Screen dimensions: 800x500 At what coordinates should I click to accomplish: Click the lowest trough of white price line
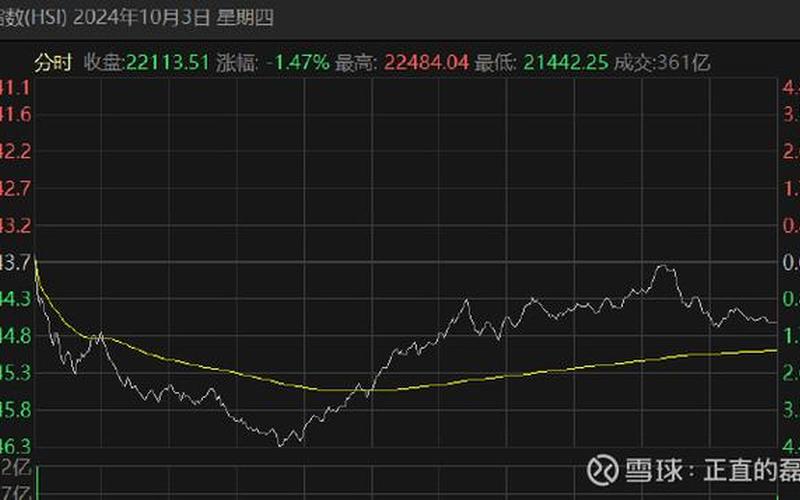281,443
